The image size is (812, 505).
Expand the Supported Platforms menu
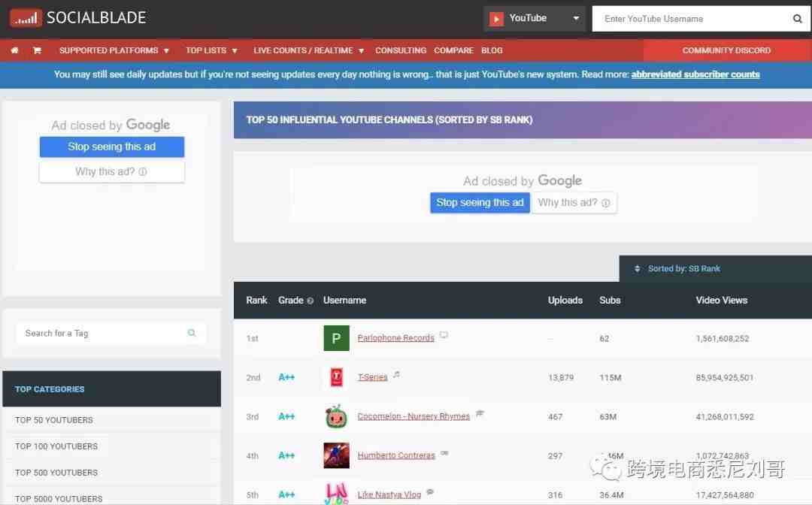[114, 50]
